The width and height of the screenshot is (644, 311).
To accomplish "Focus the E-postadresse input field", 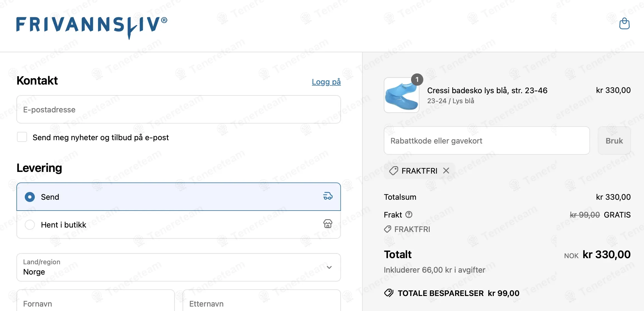I will (x=179, y=109).
